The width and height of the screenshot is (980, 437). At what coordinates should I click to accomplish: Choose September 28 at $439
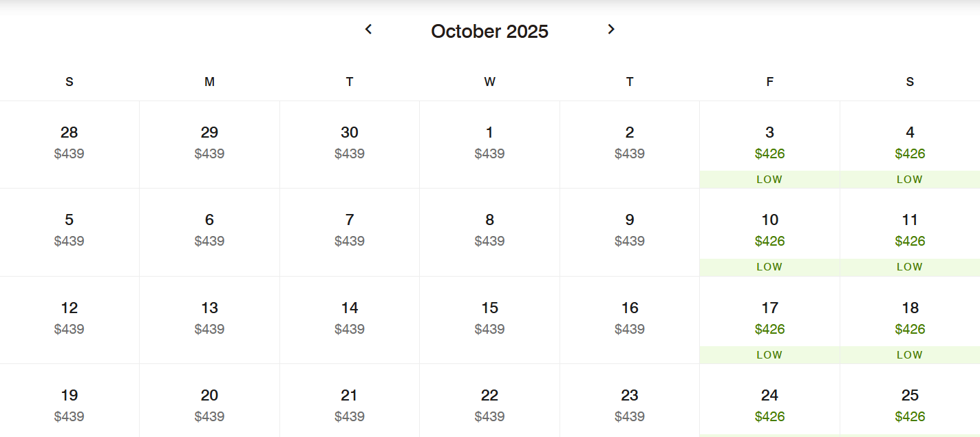coord(70,145)
